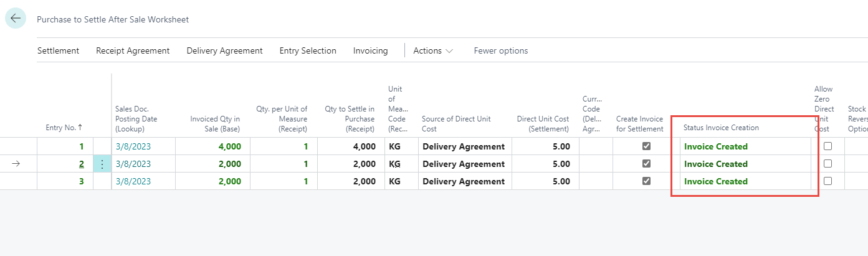
Task: Click the sort arrow on Entry No. header
Action: [80, 128]
